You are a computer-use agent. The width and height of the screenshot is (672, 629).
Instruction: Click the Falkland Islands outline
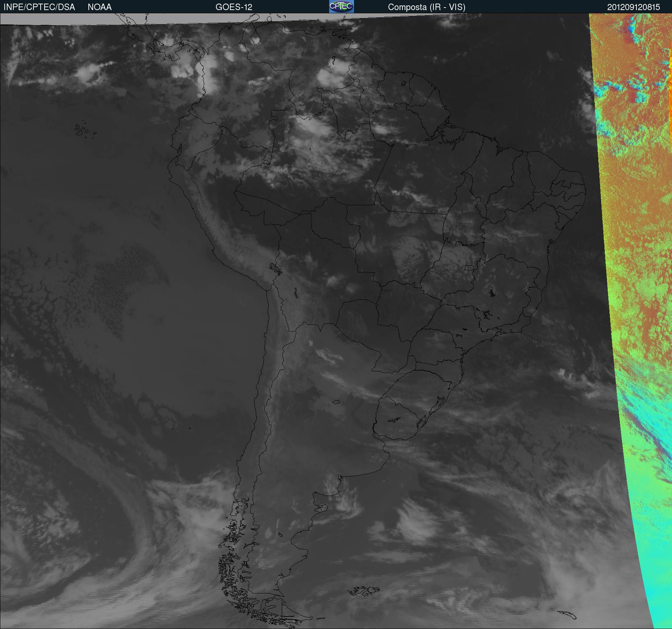point(364,591)
